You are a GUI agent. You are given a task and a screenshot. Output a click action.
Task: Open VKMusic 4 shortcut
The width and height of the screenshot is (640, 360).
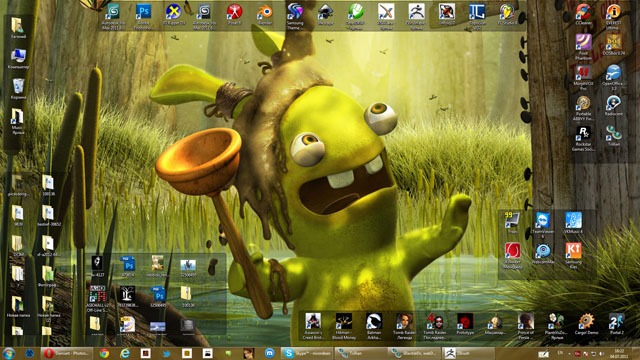coord(573,222)
